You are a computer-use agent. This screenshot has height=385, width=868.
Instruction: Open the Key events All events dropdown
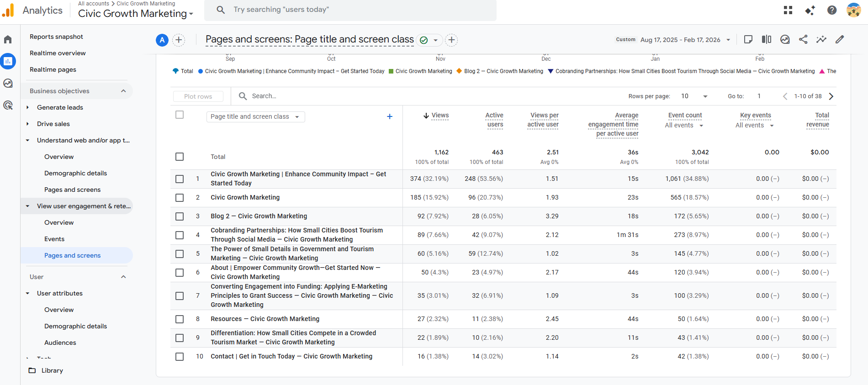[x=755, y=125]
